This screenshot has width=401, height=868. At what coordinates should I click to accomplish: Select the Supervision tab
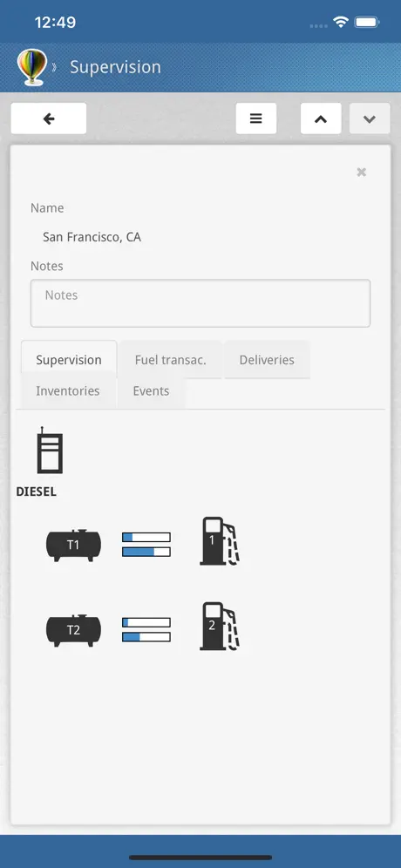[69, 360]
